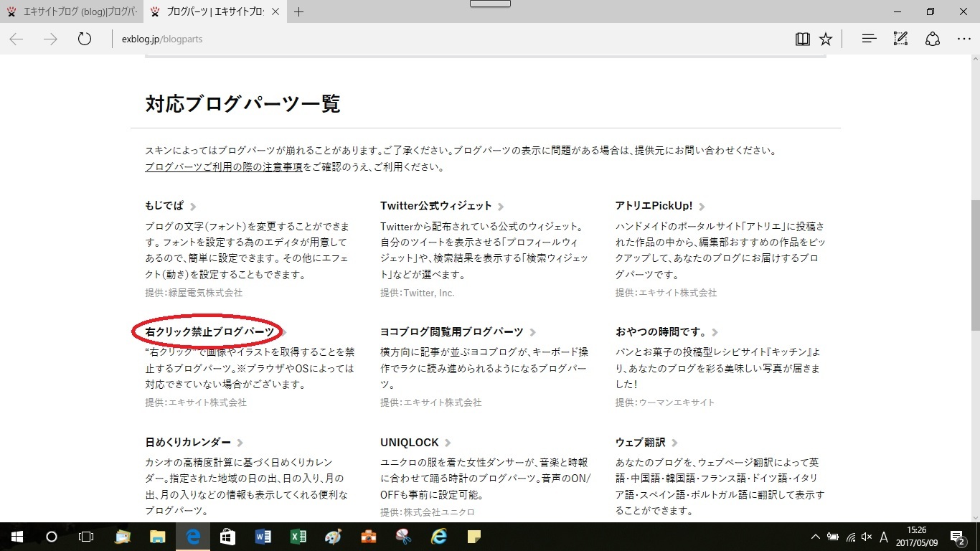The image size is (980, 551).
Task: Toggle the IME input mode A
Action: (x=884, y=537)
